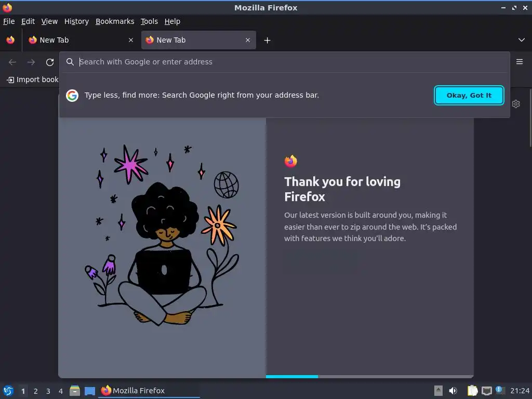Screen dimensions: 532x399
Task: Open the Firefox View pinned tab icon
Action: 10,40
